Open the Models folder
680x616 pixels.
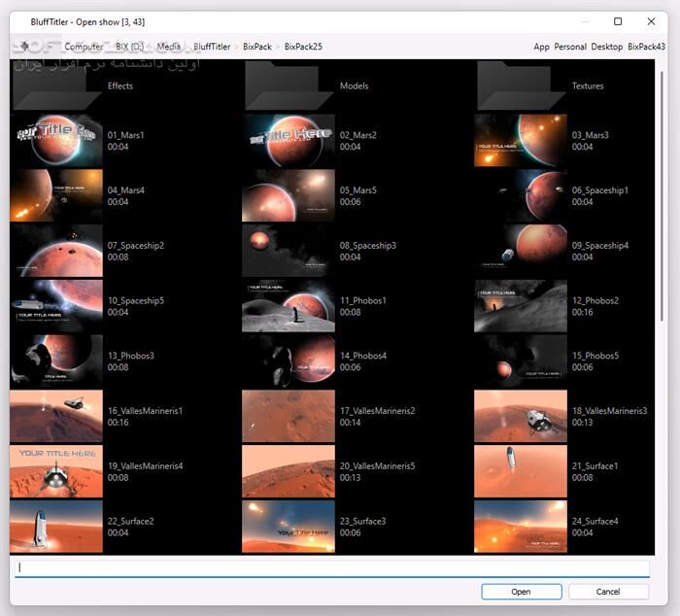[288, 86]
